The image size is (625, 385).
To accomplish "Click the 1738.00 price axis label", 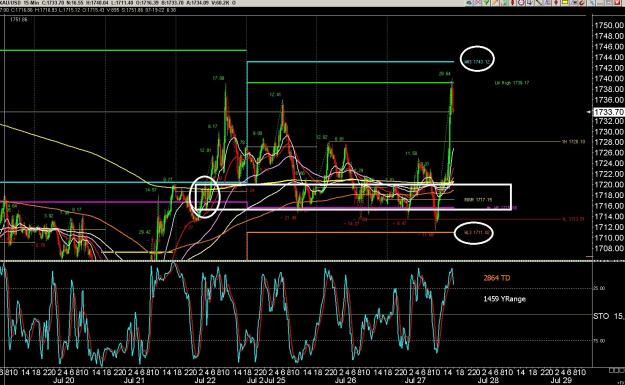I will point(609,89).
